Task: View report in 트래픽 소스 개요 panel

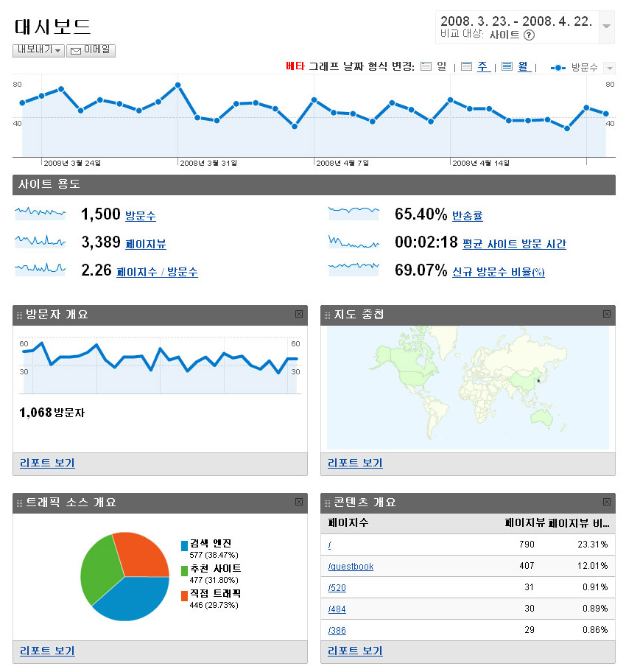Action: (47, 651)
